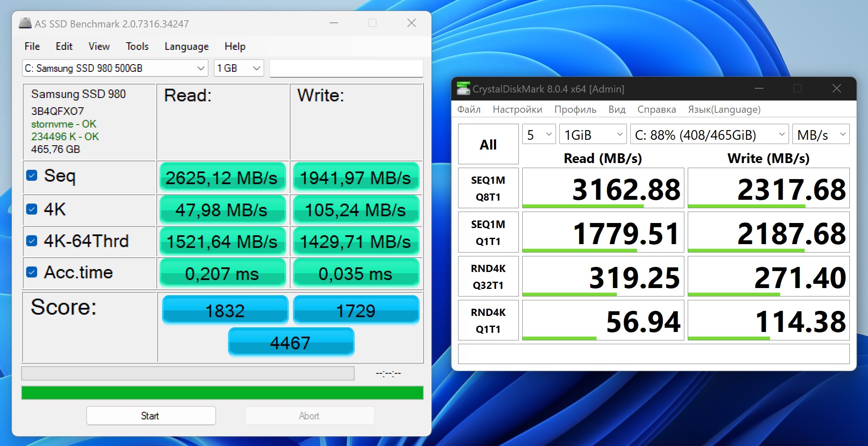Click the total score 4467
This screenshot has height=446, width=868.
click(x=291, y=342)
